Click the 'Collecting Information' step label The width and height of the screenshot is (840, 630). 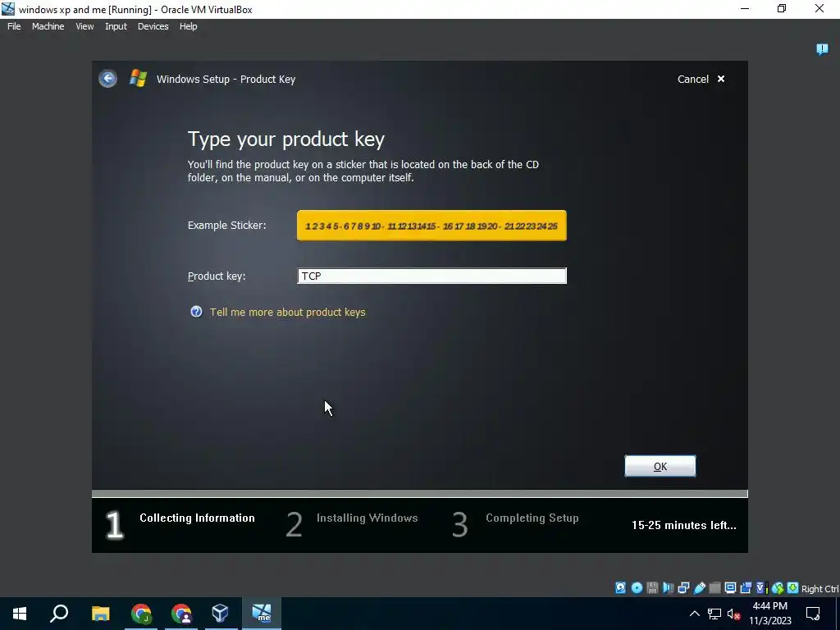(197, 518)
